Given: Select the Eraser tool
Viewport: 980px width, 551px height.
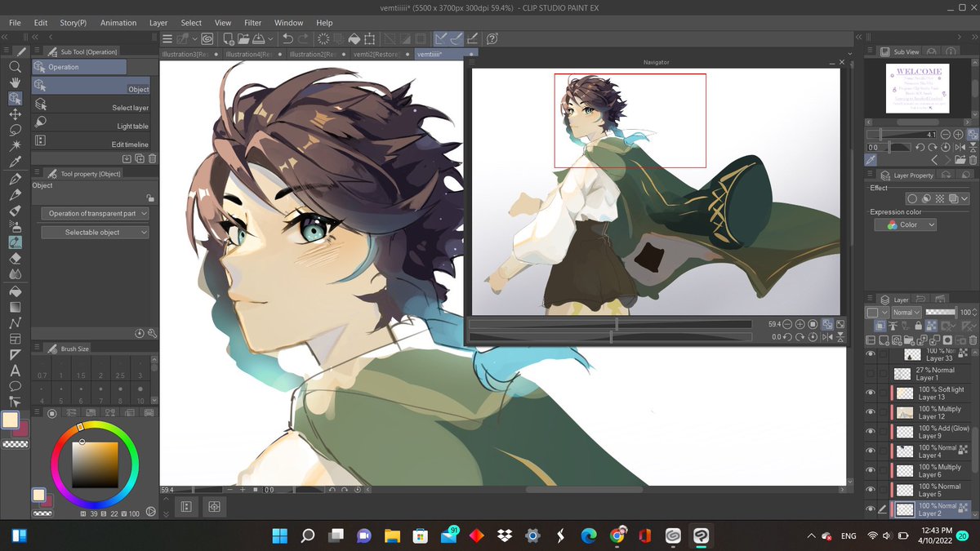Looking at the screenshot, I should tap(15, 258).
